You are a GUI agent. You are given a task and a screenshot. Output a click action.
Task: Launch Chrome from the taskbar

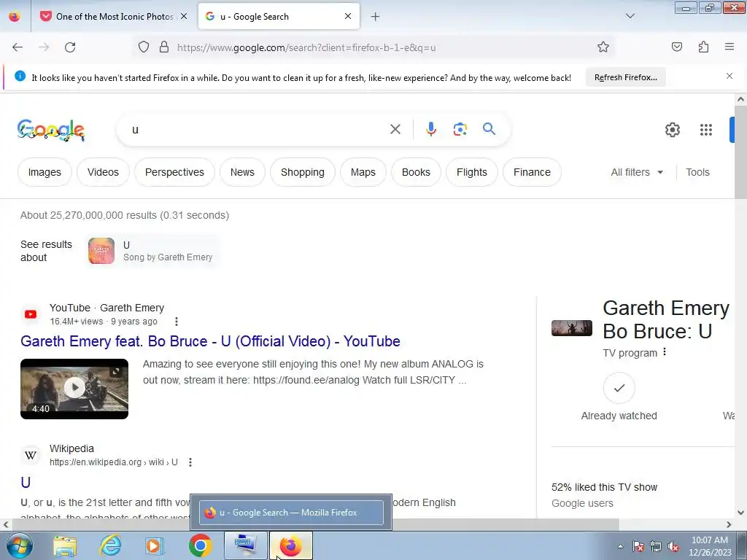click(x=200, y=545)
